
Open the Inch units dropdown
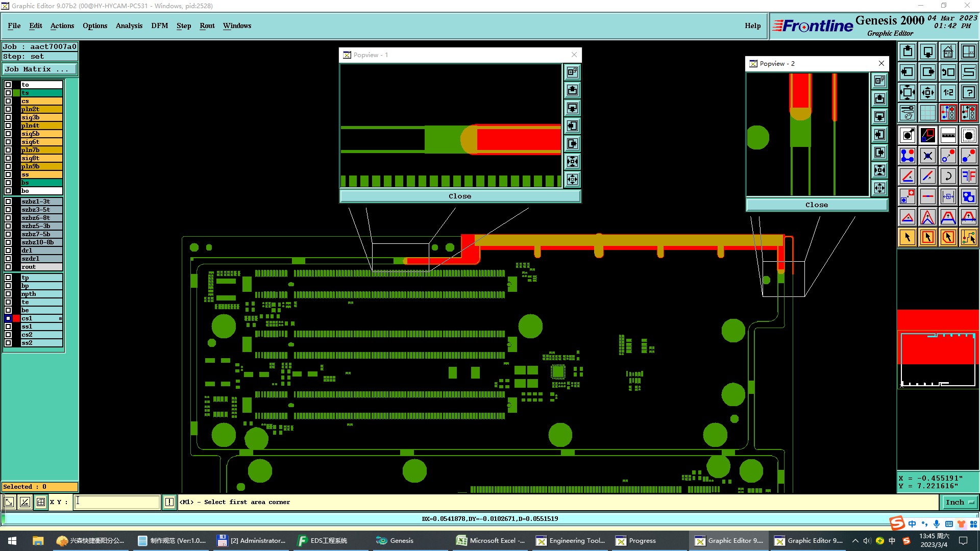959,502
